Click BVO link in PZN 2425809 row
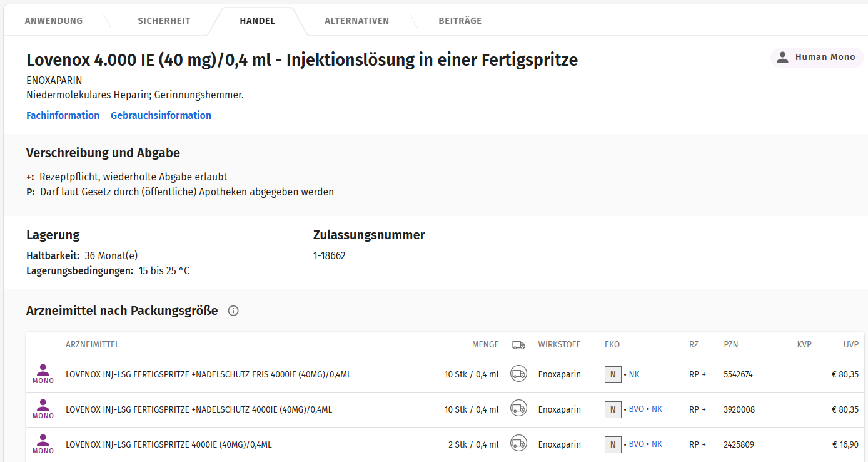The image size is (868, 462). click(x=636, y=444)
